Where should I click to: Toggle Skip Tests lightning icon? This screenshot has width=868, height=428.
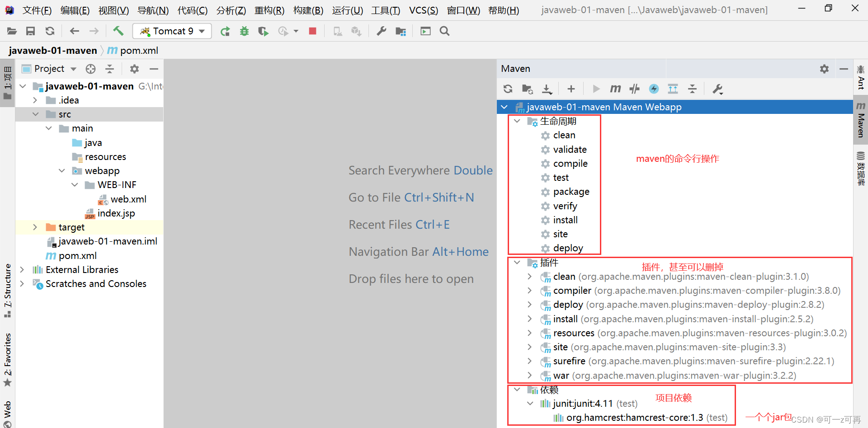pos(654,89)
